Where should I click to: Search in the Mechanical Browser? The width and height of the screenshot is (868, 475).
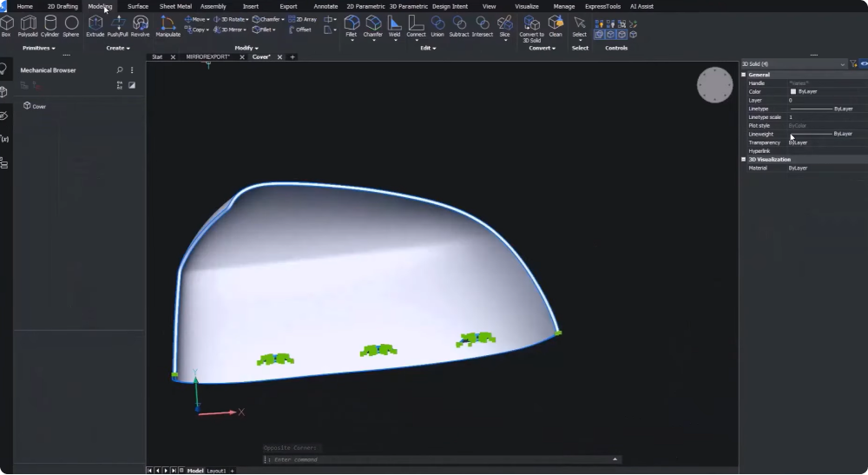click(120, 70)
